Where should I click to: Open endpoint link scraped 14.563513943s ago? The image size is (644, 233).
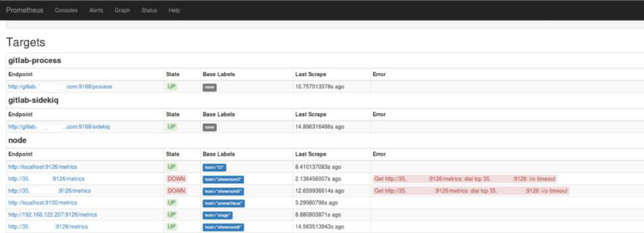coord(48,227)
